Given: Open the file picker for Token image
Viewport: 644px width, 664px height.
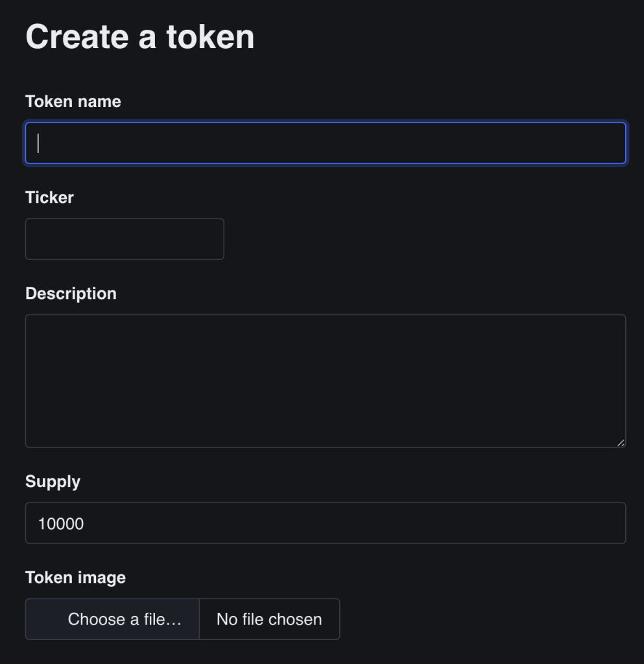Looking at the screenshot, I should (112, 619).
